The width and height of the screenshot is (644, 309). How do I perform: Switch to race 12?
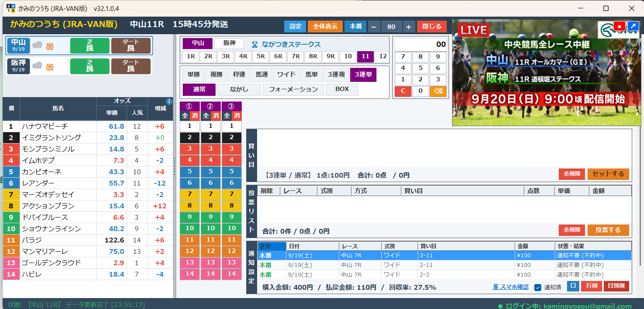click(383, 56)
